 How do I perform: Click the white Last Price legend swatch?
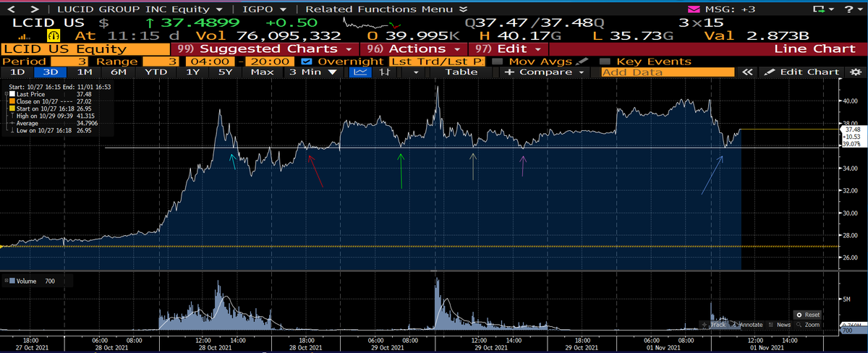[11, 93]
